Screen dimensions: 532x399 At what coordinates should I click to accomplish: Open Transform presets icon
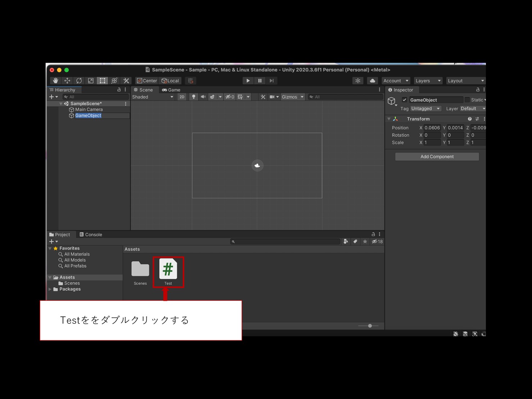click(x=477, y=119)
